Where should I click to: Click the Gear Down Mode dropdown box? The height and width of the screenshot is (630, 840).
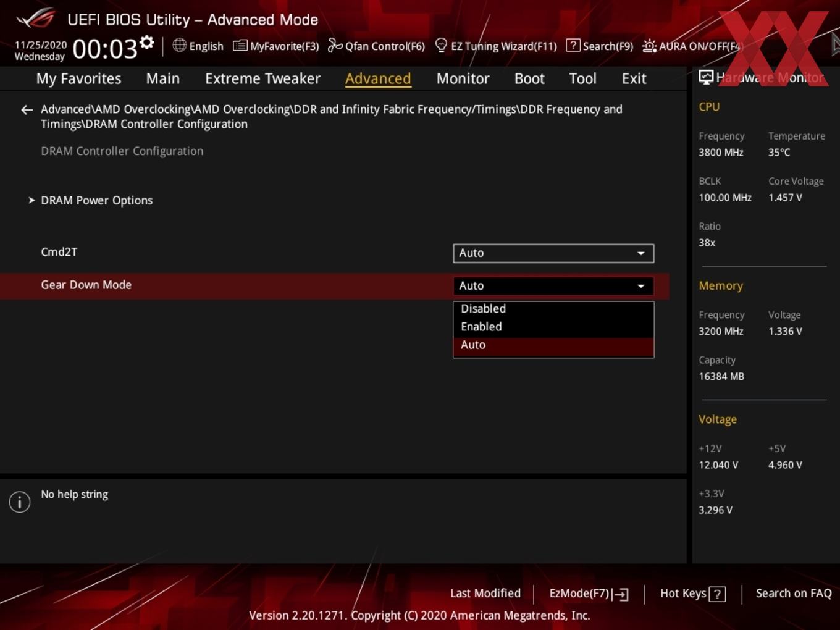pos(553,286)
